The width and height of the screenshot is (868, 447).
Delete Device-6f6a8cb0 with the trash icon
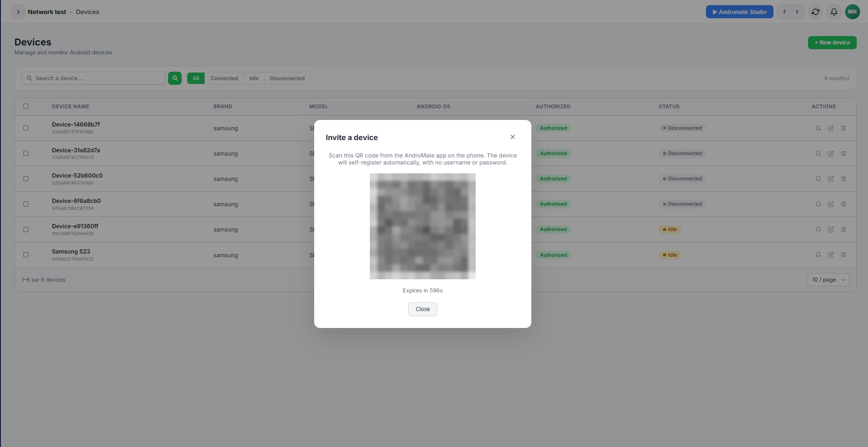(844, 204)
